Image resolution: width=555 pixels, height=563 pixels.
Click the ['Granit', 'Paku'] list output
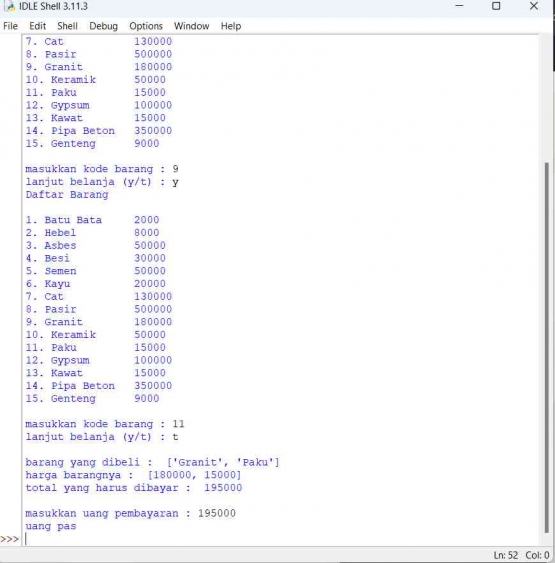coord(223,462)
